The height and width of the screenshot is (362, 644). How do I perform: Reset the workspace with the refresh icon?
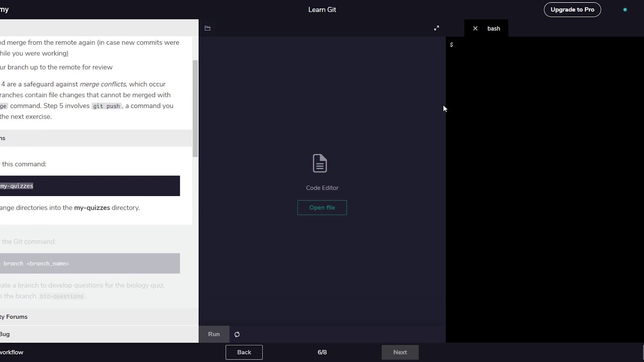tap(237, 334)
